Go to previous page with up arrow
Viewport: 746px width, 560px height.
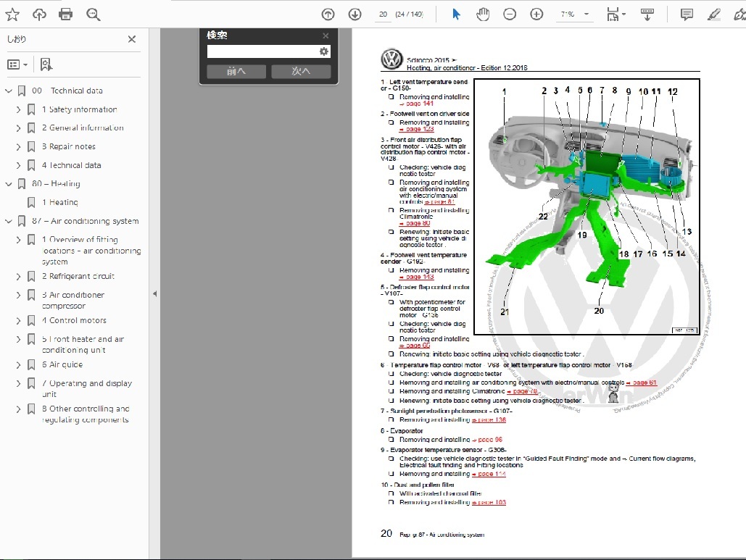click(328, 14)
